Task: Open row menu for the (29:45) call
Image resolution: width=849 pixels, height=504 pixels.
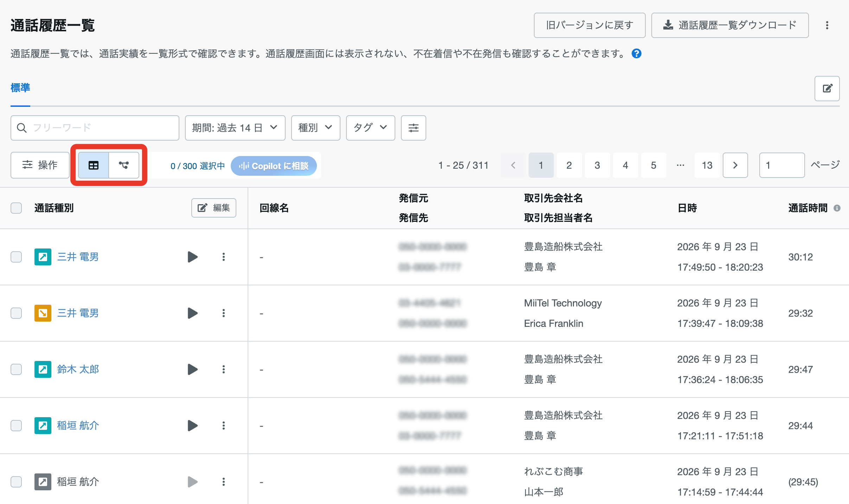Action: 223,482
